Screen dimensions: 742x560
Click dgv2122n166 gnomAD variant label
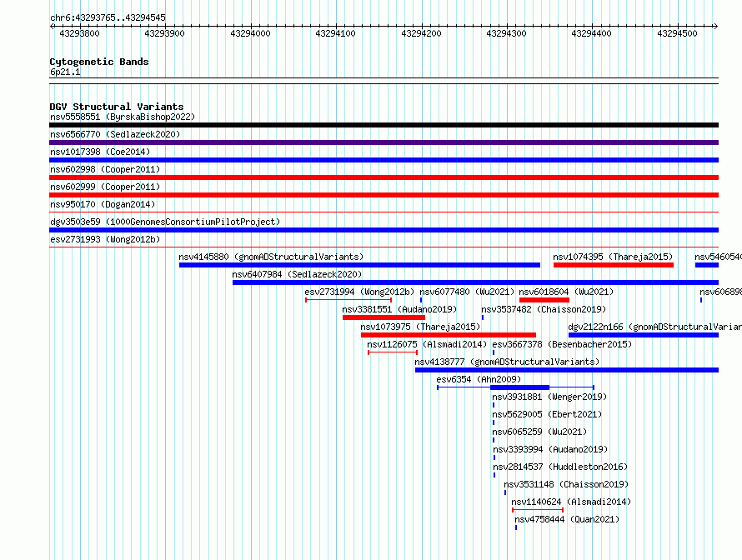pyautogui.click(x=654, y=327)
